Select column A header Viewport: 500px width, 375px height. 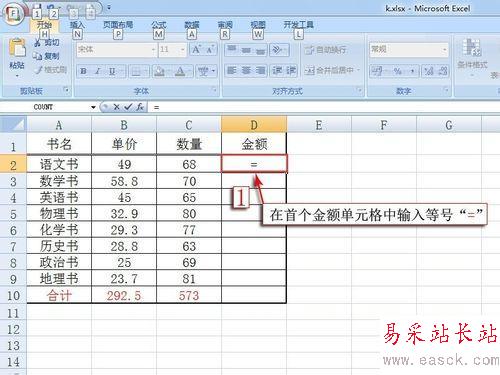click(x=59, y=125)
